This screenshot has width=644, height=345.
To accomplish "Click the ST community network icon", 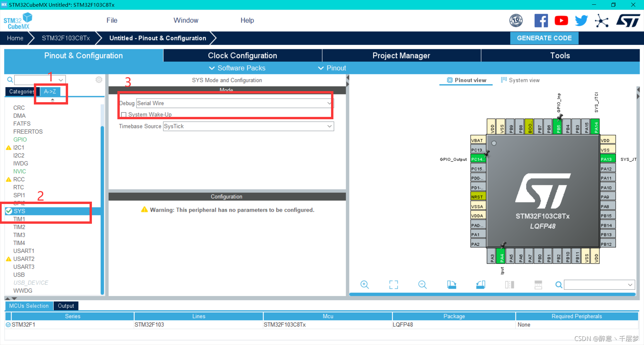I will pyautogui.click(x=601, y=21).
